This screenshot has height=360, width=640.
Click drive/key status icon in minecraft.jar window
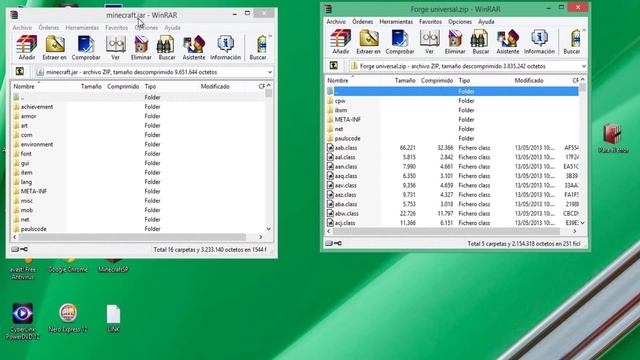click(x=20, y=249)
